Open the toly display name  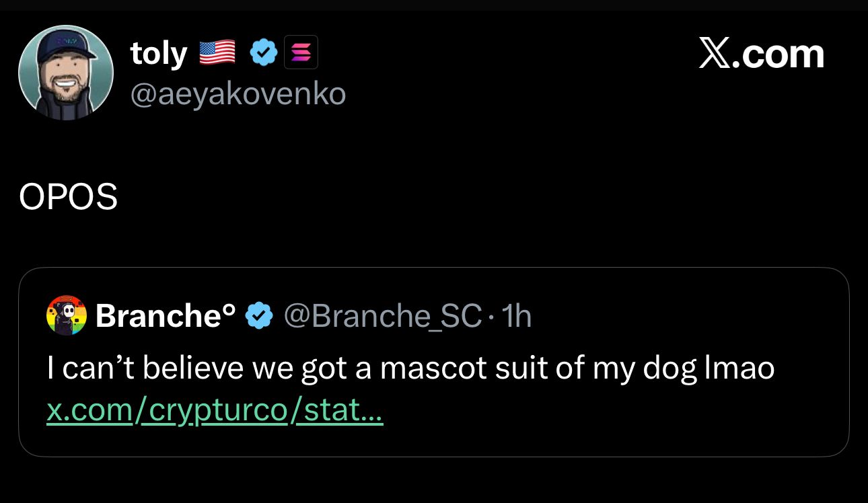[159, 53]
